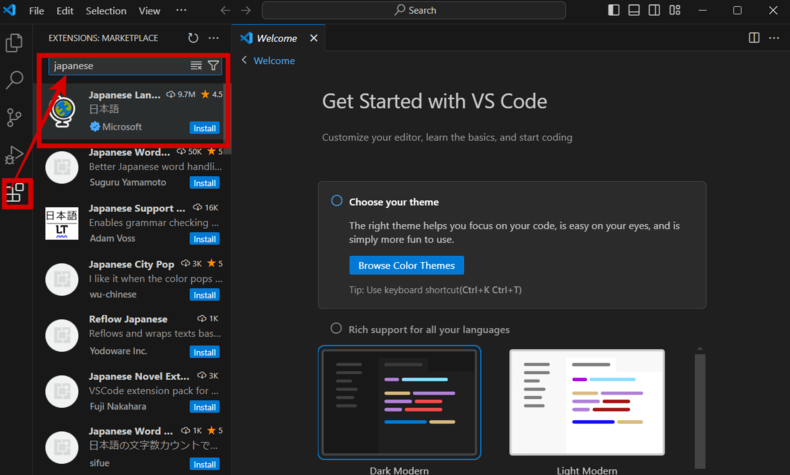This screenshot has height=475, width=790.
Task: Open editor more actions menu
Action: click(x=774, y=38)
